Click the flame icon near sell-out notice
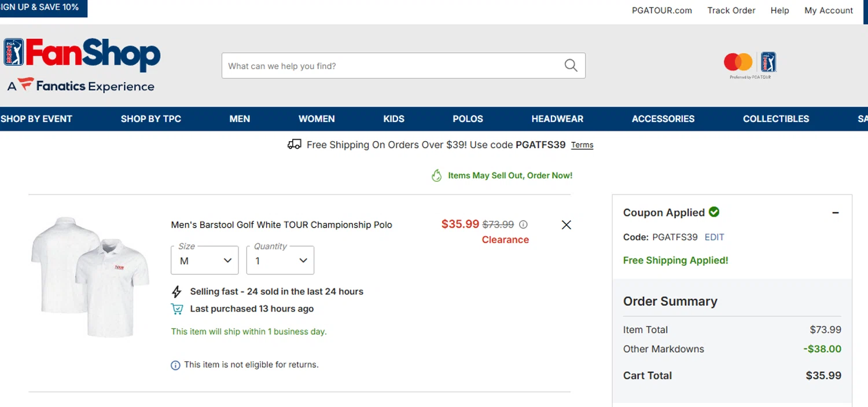Viewport: 868px width, 407px height. (437, 175)
